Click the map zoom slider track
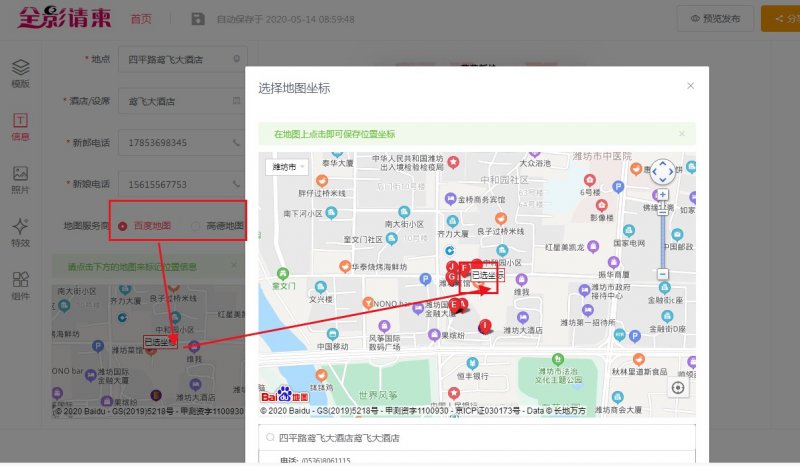Viewport: 800px width, 466px height. [662, 240]
